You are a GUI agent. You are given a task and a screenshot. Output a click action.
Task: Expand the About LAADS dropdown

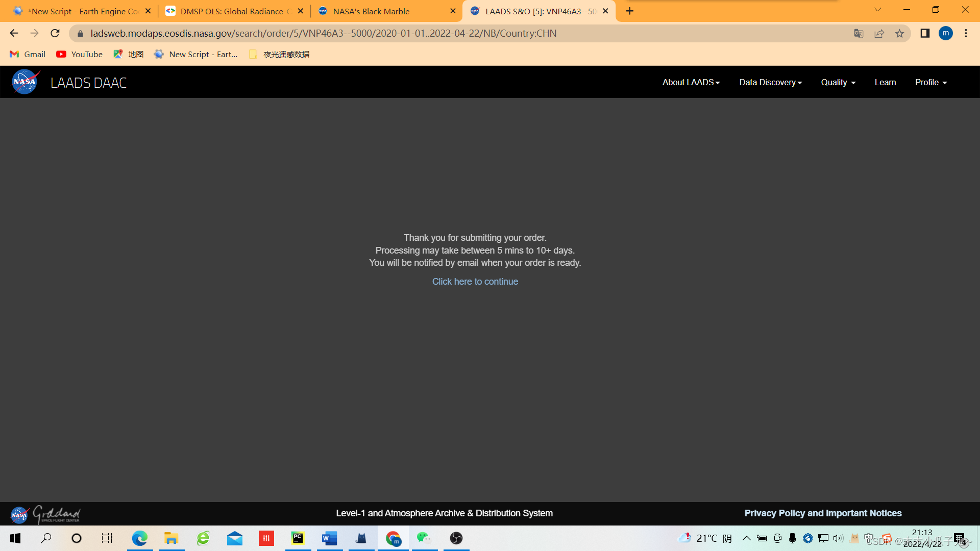click(691, 83)
